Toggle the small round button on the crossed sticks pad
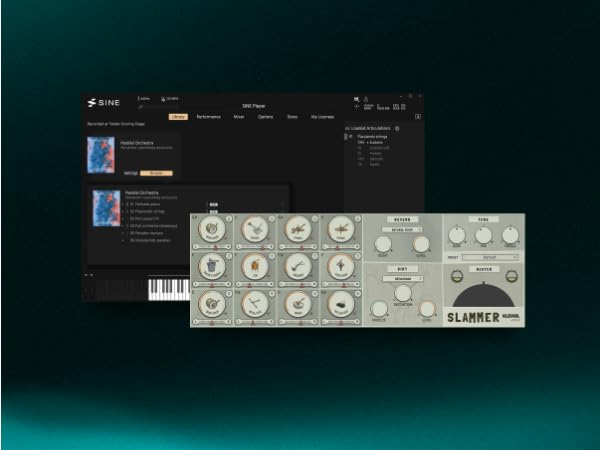 [x=272, y=293]
